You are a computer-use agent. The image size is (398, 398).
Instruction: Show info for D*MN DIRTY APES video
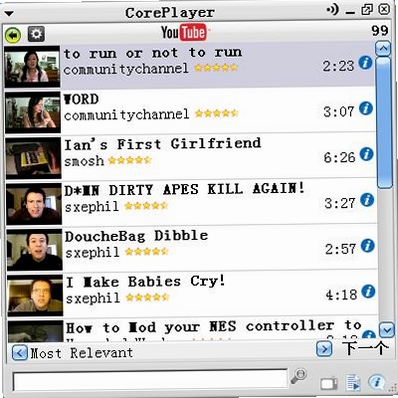(x=367, y=200)
